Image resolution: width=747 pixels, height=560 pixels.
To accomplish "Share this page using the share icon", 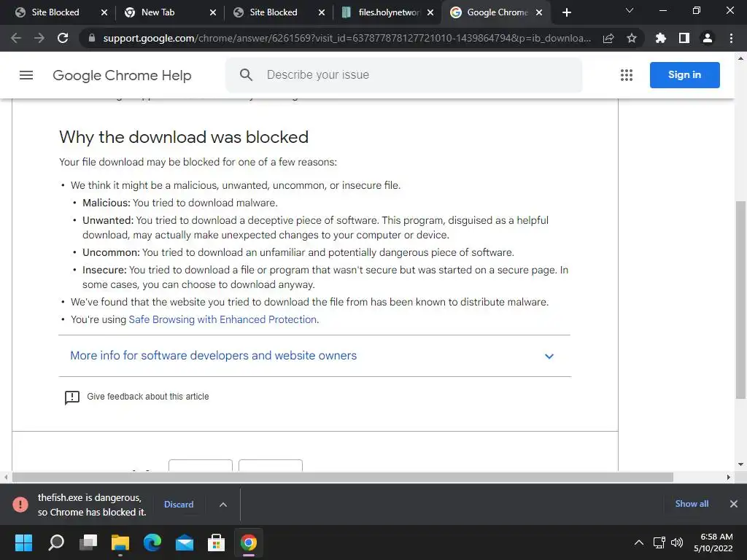I will click(608, 38).
